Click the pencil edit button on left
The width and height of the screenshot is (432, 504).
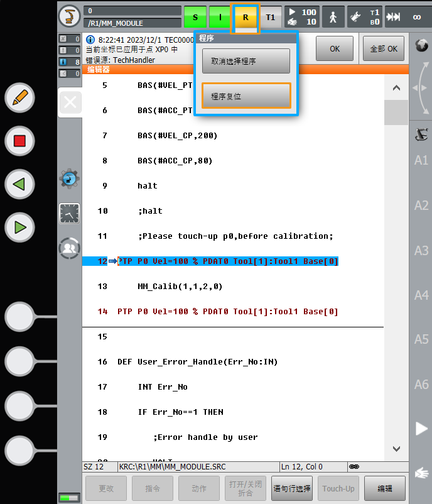coord(19,97)
